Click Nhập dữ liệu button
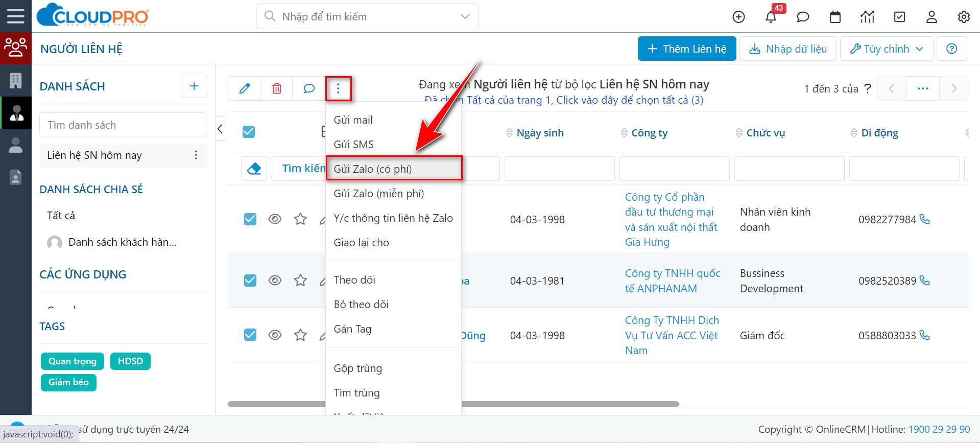 point(788,49)
